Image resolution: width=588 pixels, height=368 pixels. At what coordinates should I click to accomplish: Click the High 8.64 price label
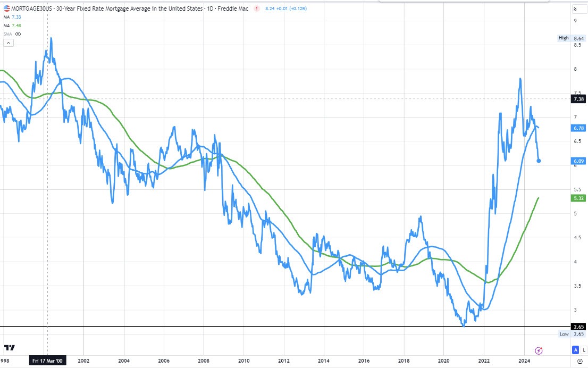point(571,38)
